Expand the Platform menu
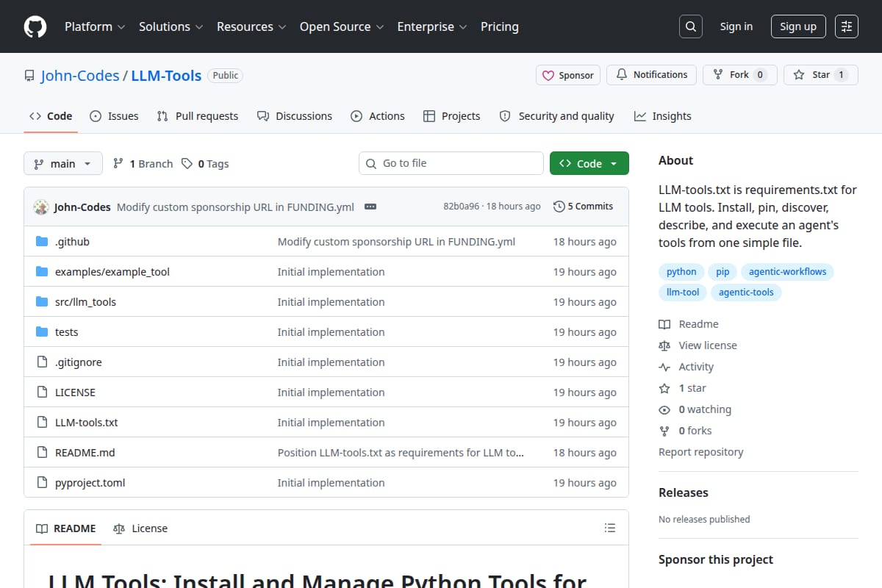The width and height of the screenshot is (882, 588). coord(96,26)
